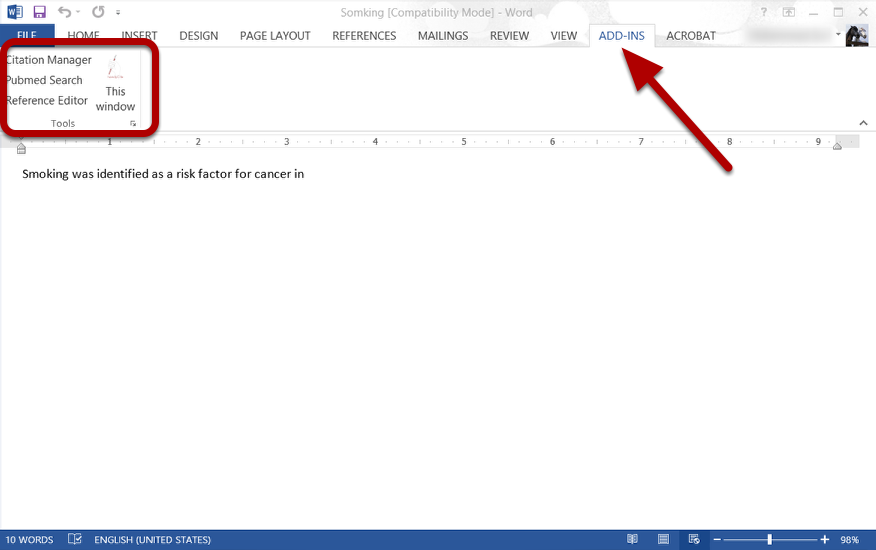
Task: Click the Redo/Repeat icon
Action: point(98,12)
